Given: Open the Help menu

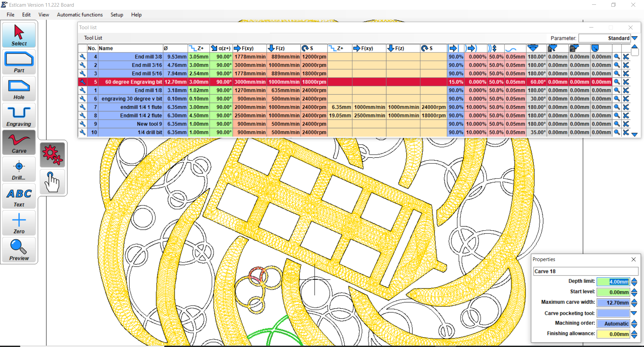Looking at the screenshot, I should [x=136, y=15].
